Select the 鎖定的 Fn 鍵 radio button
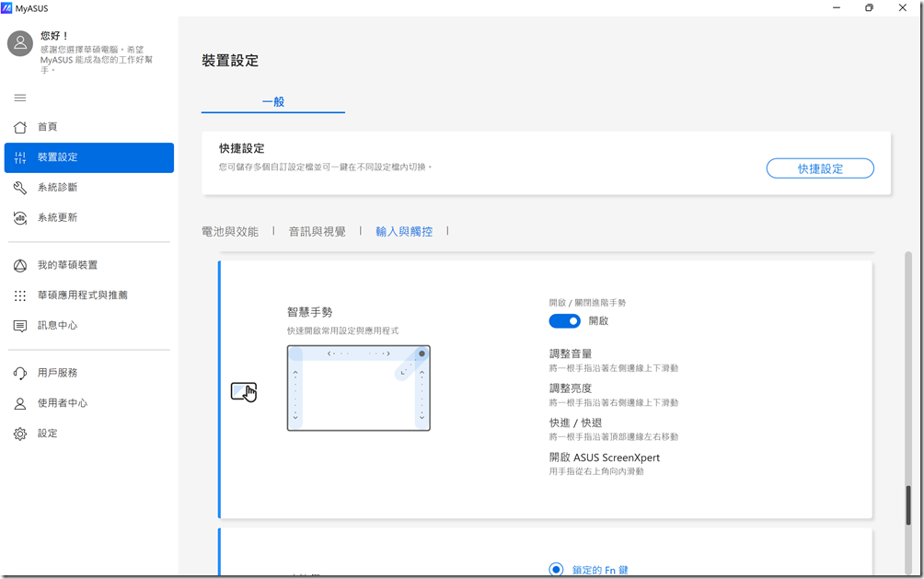 [556, 570]
